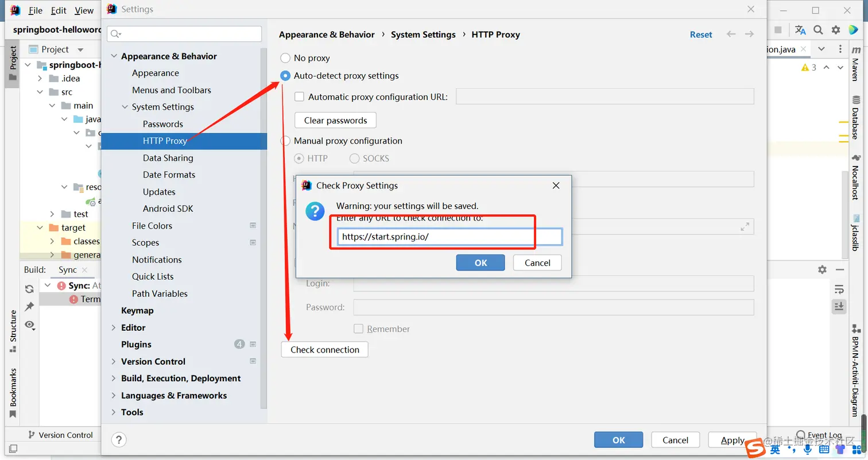Open the Structure tool window
Image resolution: width=868 pixels, height=460 pixels.
click(13, 332)
